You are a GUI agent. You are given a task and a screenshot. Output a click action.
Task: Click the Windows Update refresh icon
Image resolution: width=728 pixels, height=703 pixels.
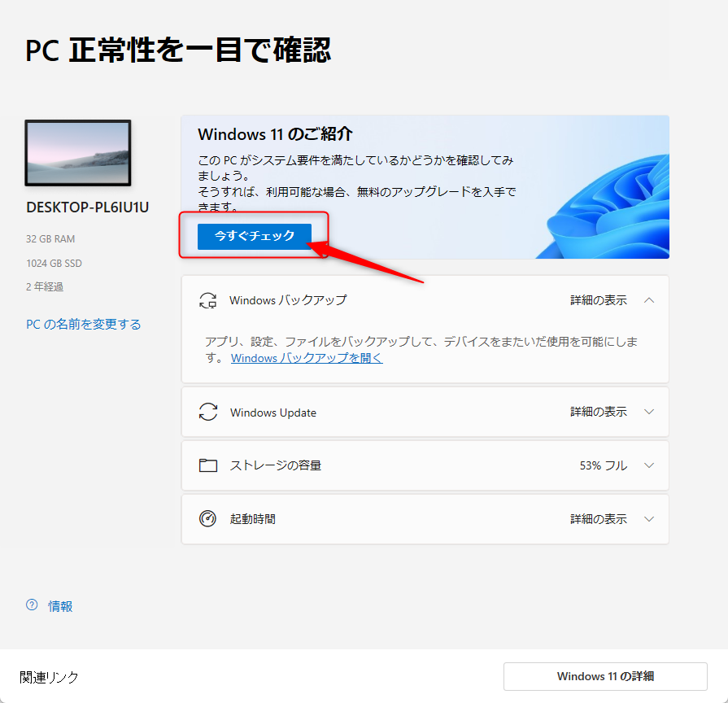click(208, 413)
